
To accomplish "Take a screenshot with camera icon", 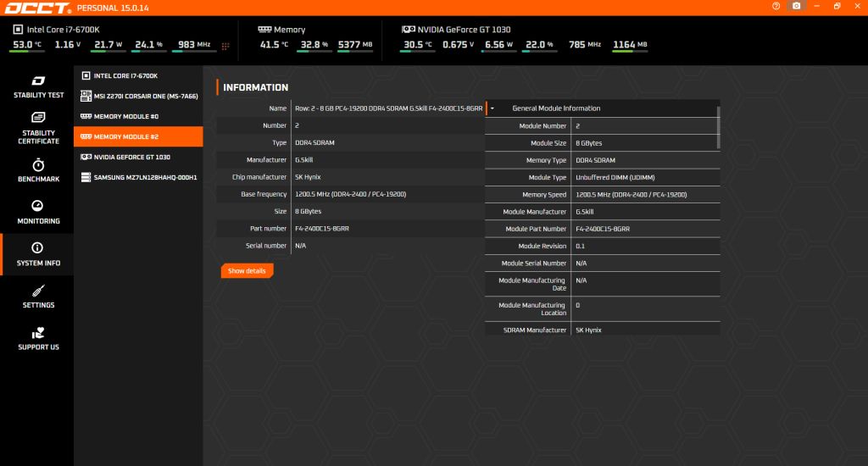I will coord(797,6).
